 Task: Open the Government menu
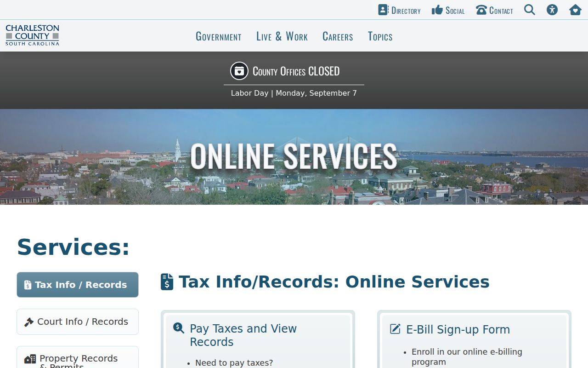point(219,36)
